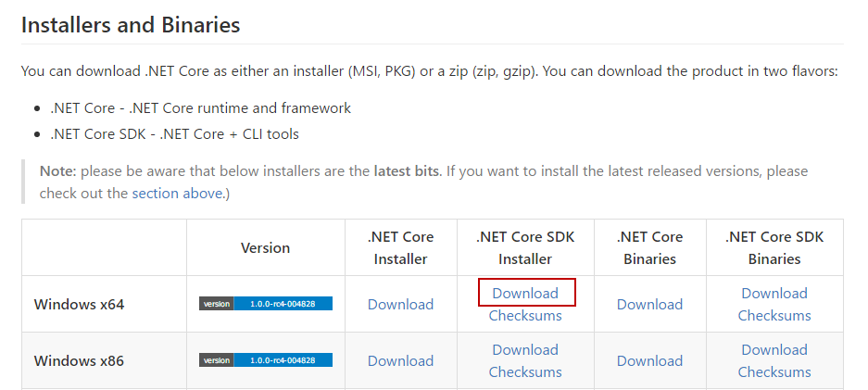Click the Windows x86 version badge
868x390 pixels.
266,360
